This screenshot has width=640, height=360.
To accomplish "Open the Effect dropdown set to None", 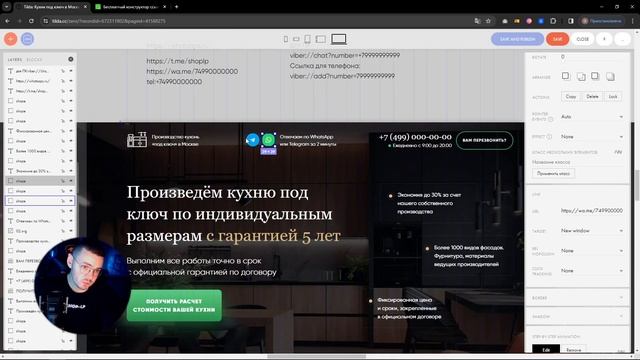I will (x=592, y=137).
